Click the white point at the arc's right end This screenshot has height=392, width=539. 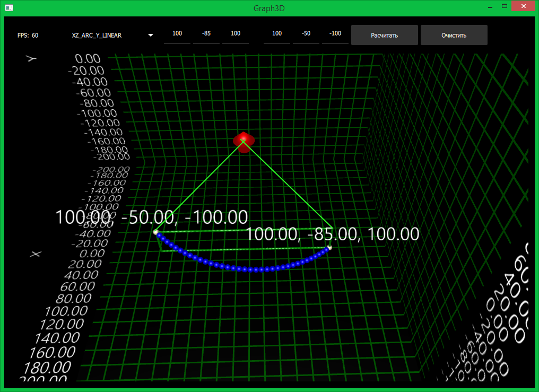330,247
